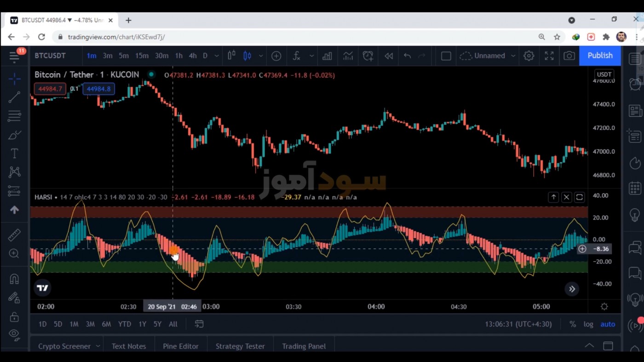This screenshot has width=644, height=362.
Task: Maximize the HARSI indicator pane
Action: (580, 197)
